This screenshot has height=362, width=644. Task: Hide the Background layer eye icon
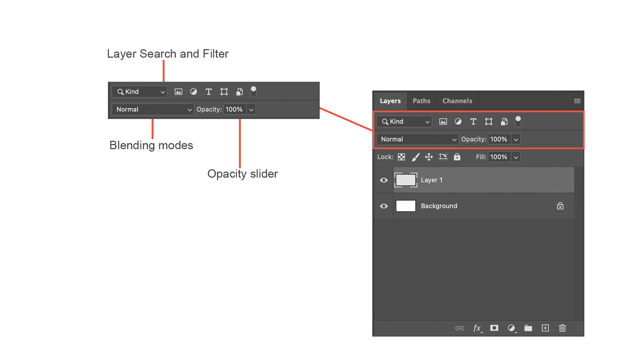tap(384, 206)
